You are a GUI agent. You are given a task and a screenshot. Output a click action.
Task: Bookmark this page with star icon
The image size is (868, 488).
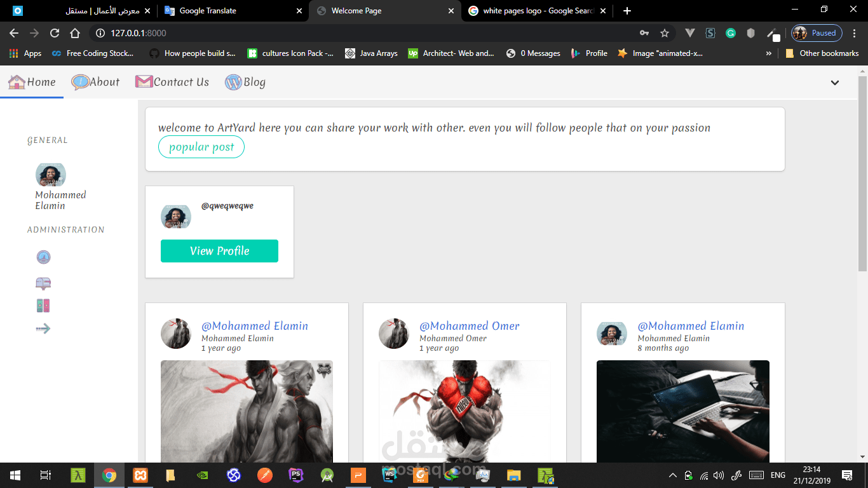tap(665, 33)
